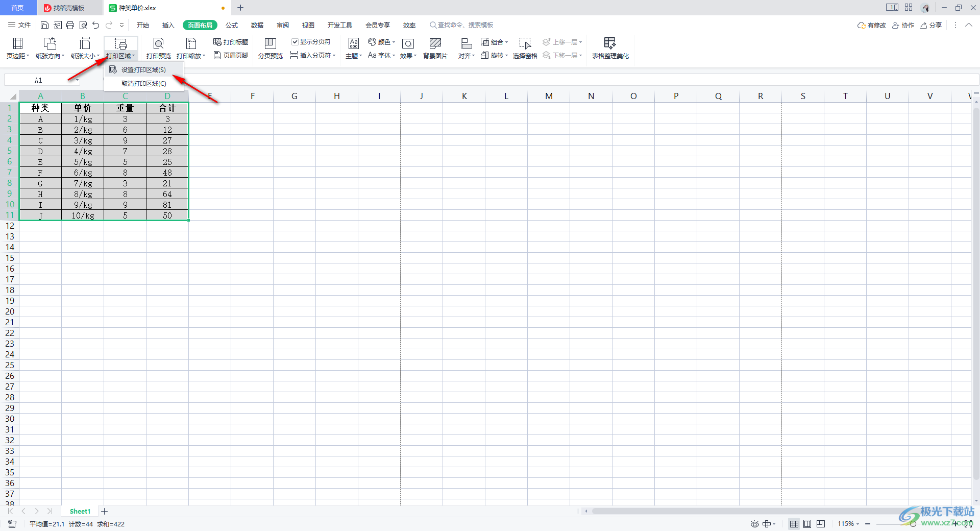The width and height of the screenshot is (980, 531).
Task: Open the 效果 effects tool
Action: [x=408, y=49]
